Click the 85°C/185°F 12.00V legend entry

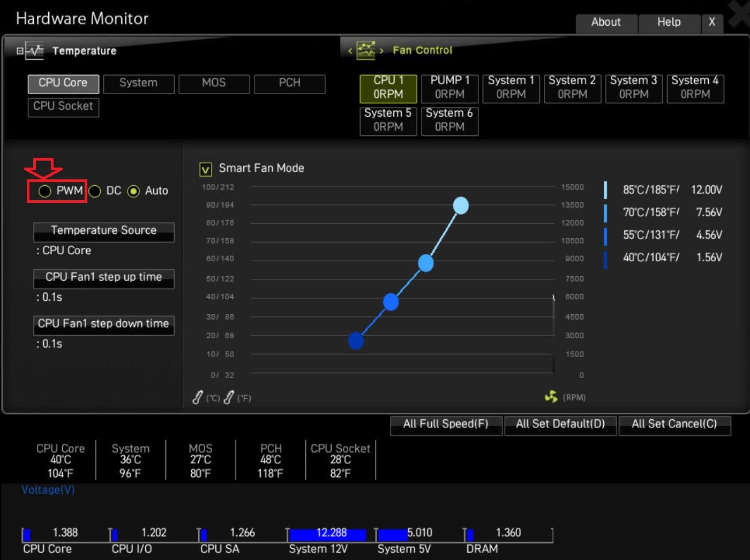(x=663, y=190)
